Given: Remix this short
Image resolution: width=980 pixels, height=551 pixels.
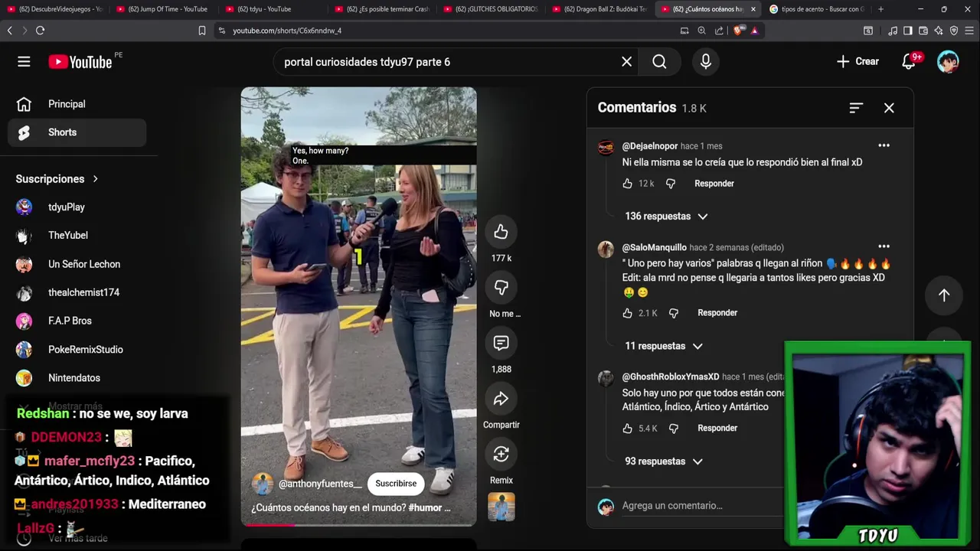Looking at the screenshot, I should click(x=501, y=454).
